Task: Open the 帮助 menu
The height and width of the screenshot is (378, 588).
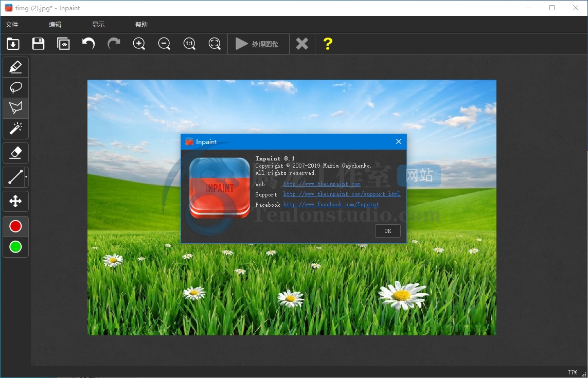Action: click(141, 24)
